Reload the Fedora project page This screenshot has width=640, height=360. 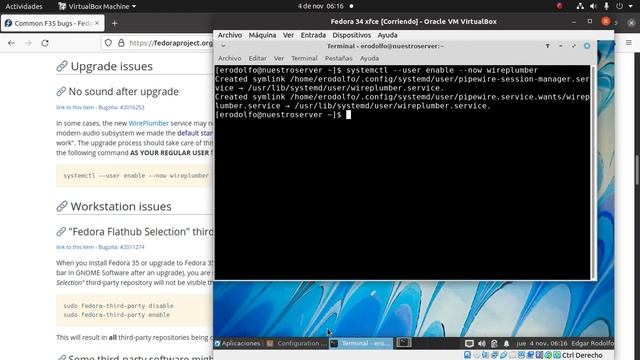click(x=45, y=43)
